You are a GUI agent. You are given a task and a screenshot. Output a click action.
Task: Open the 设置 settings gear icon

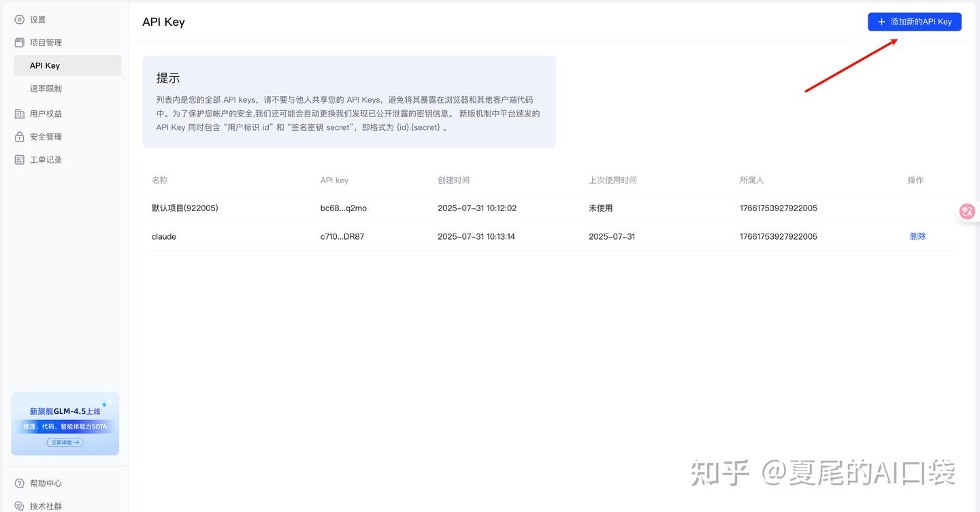[19, 20]
